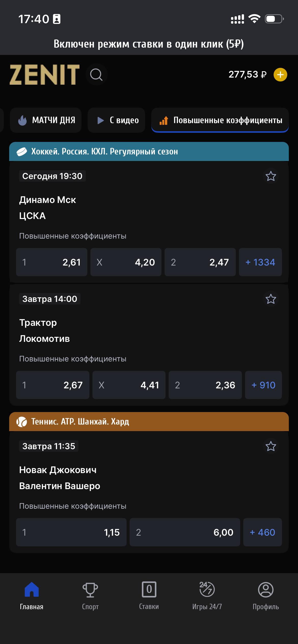Screen dimensions: 298x644
Task: Open Теннис ATP Шанхай header
Action: 149,422
